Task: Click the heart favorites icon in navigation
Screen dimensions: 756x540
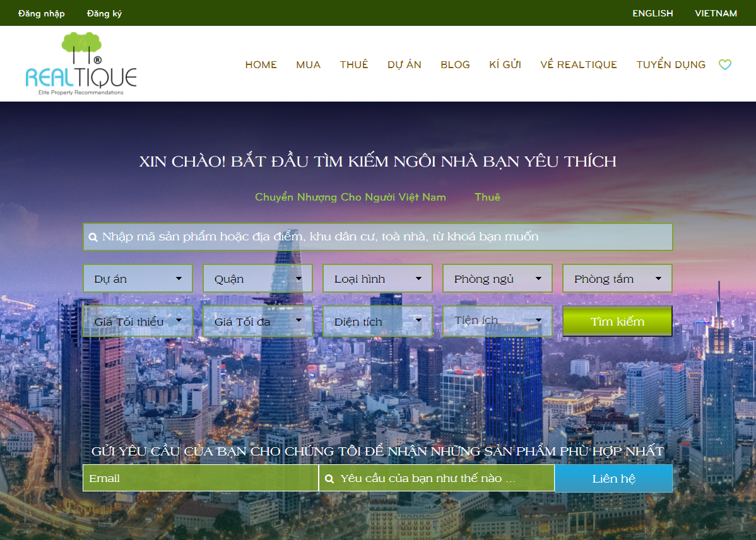Action: [724, 64]
